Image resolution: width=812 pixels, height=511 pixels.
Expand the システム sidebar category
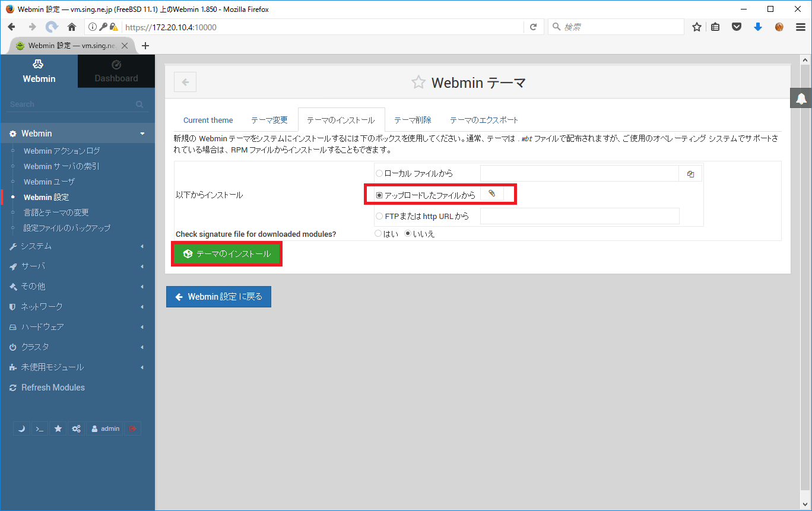(x=78, y=246)
